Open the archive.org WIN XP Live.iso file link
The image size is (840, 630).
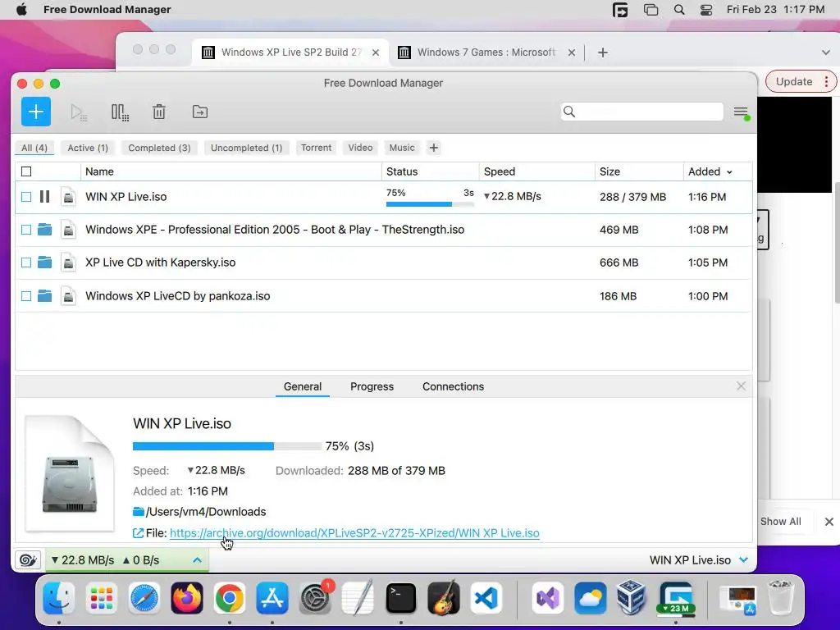(x=354, y=533)
